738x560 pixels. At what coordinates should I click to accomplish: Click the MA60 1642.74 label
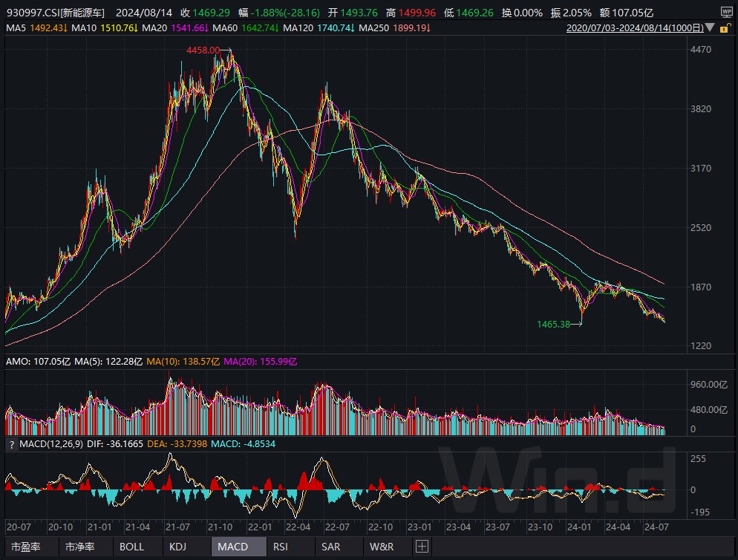pyautogui.click(x=246, y=28)
